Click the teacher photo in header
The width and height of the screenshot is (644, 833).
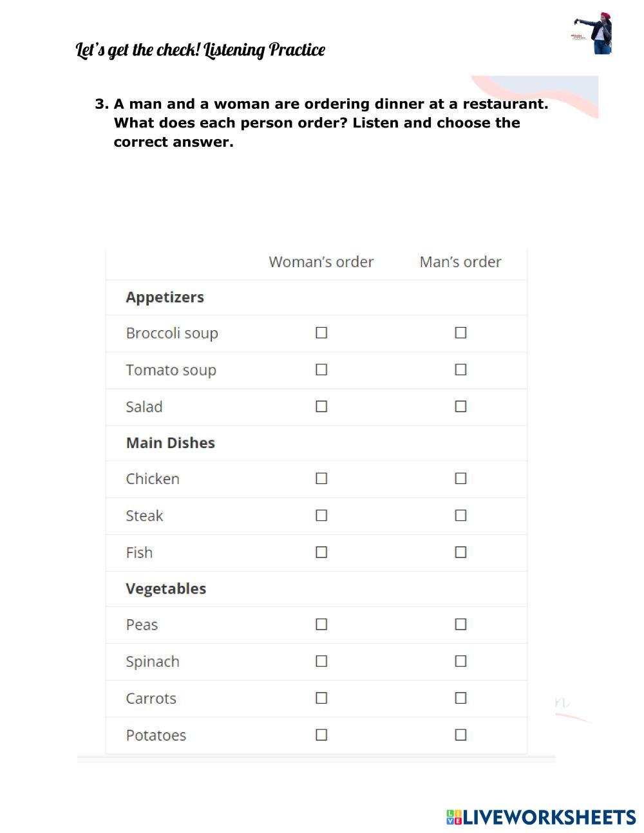point(594,33)
